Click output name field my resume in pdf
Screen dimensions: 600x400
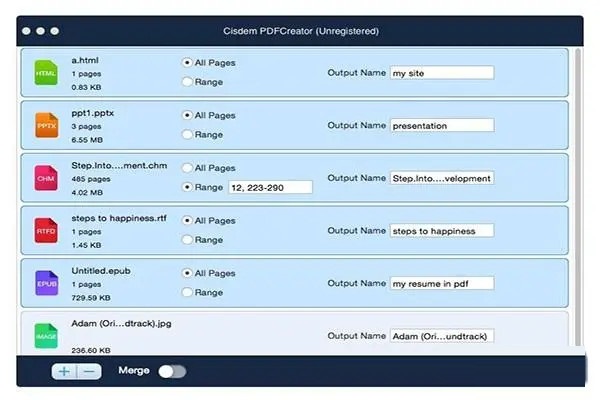(x=441, y=283)
